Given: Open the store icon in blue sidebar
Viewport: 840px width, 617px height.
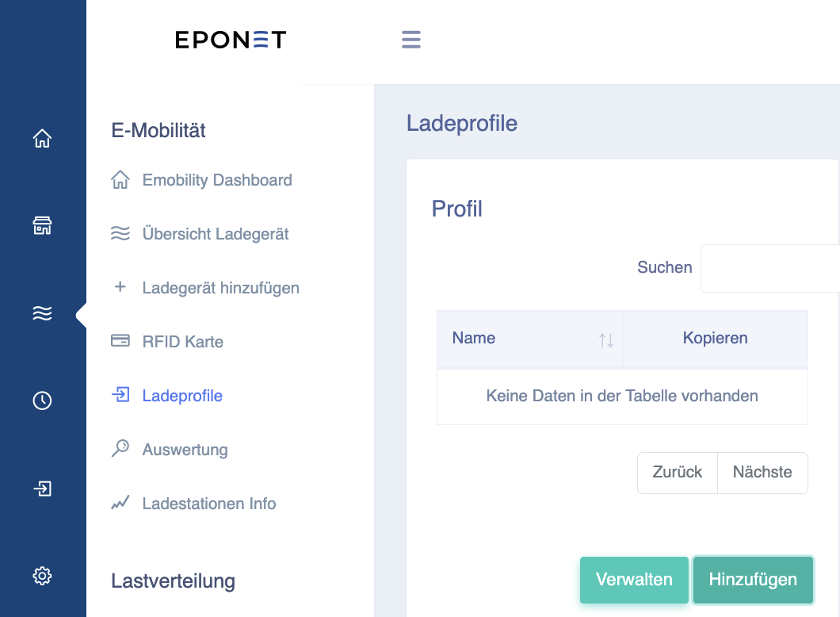Looking at the screenshot, I should click(42, 226).
